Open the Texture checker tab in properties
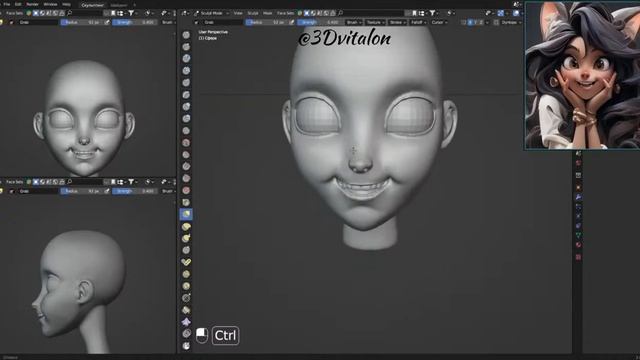The width and height of the screenshot is (640, 360). [x=578, y=257]
